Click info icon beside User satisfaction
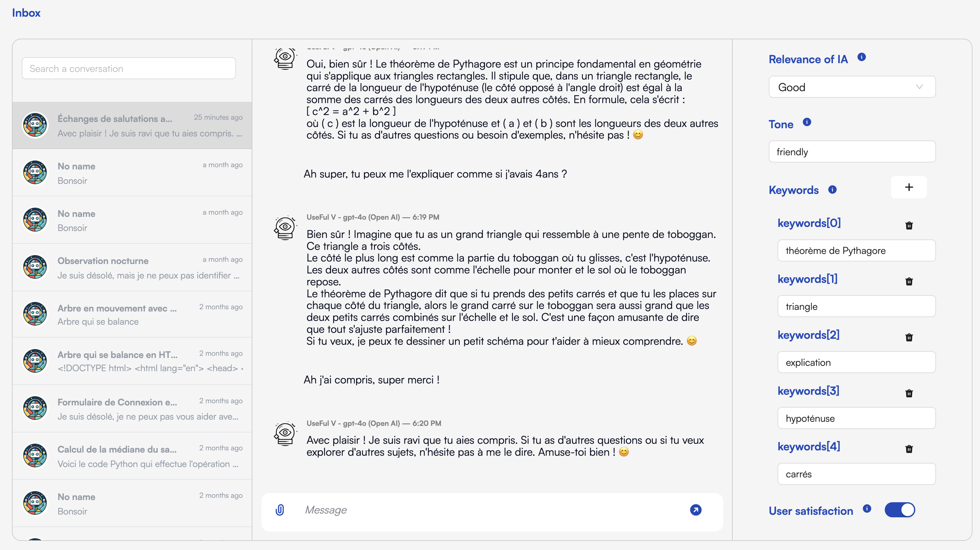The image size is (980, 550). (867, 509)
